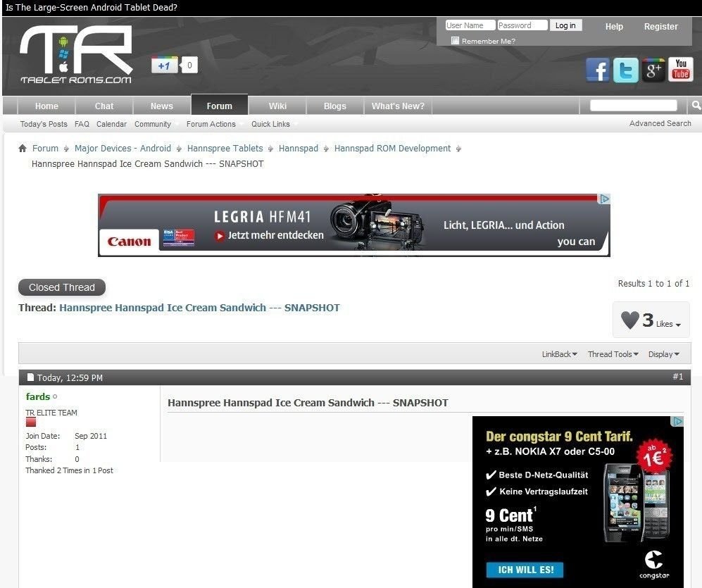Screen dimensions: 702x588
Task: Click the heart Likes icon
Action: [x=630, y=320]
